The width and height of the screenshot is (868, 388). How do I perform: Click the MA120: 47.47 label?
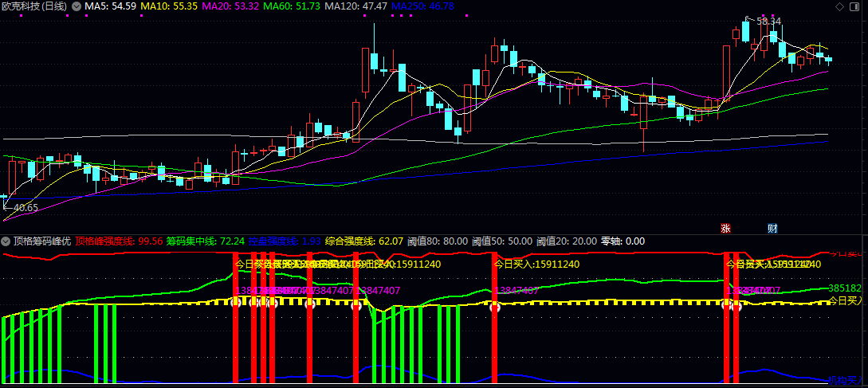tap(355, 6)
